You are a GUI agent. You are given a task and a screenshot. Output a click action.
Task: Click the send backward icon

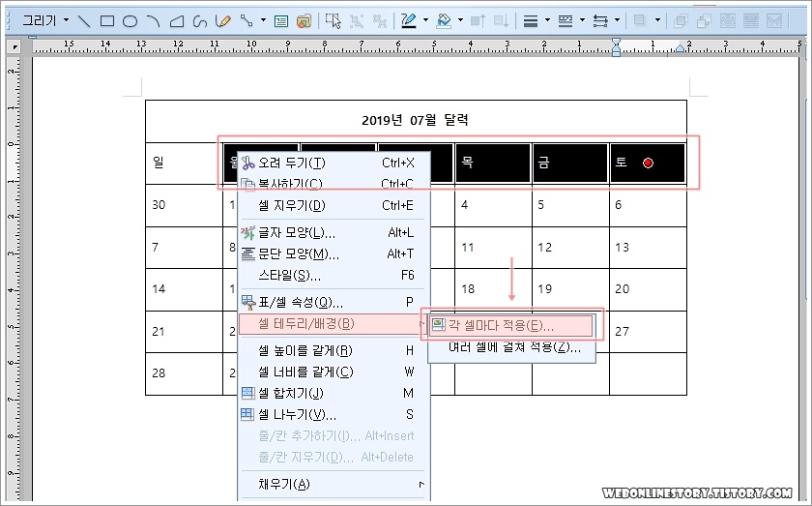[501, 21]
